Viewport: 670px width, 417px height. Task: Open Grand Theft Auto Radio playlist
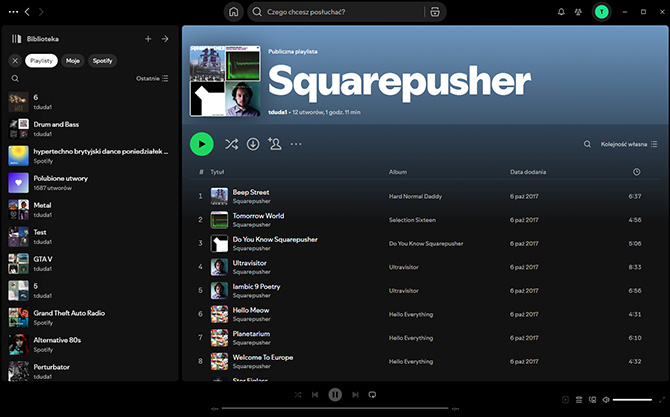click(x=89, y=317)
